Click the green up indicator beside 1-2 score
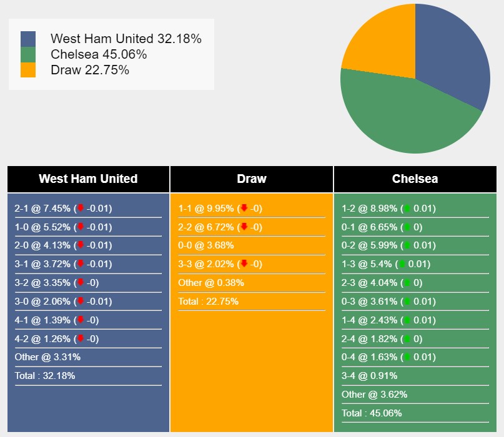Viewport: 504px width, 437px height. [x=407, y=209]
